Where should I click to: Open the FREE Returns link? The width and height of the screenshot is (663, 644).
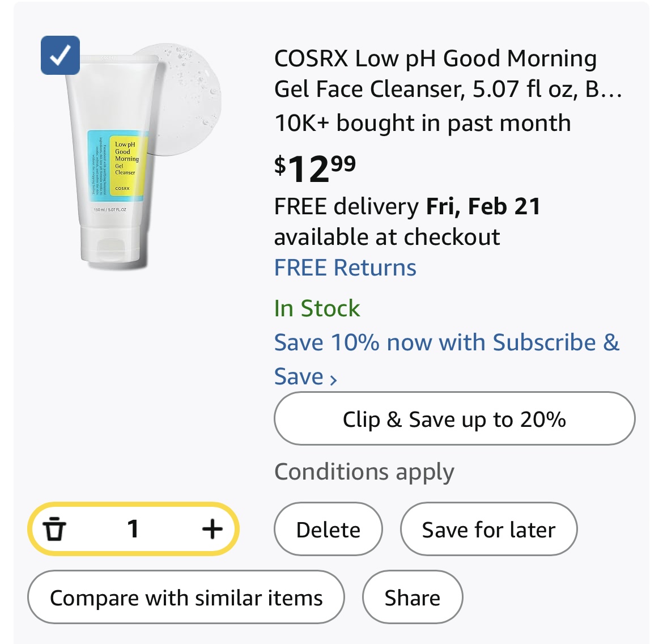point(345,268)
